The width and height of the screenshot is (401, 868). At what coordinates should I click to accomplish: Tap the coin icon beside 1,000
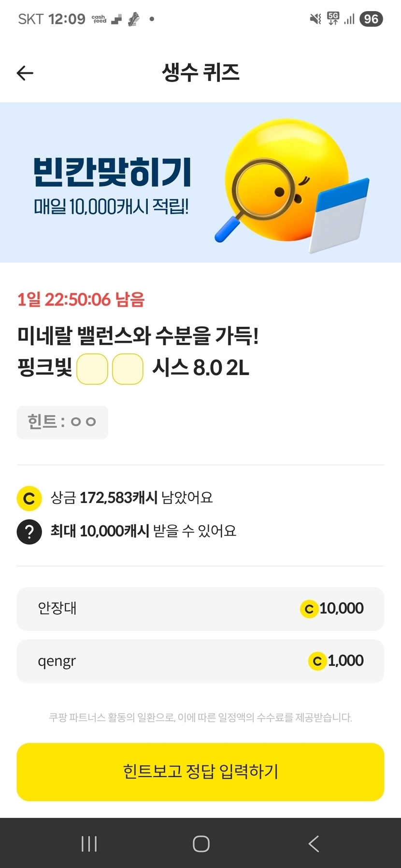[x=317, y=661]
